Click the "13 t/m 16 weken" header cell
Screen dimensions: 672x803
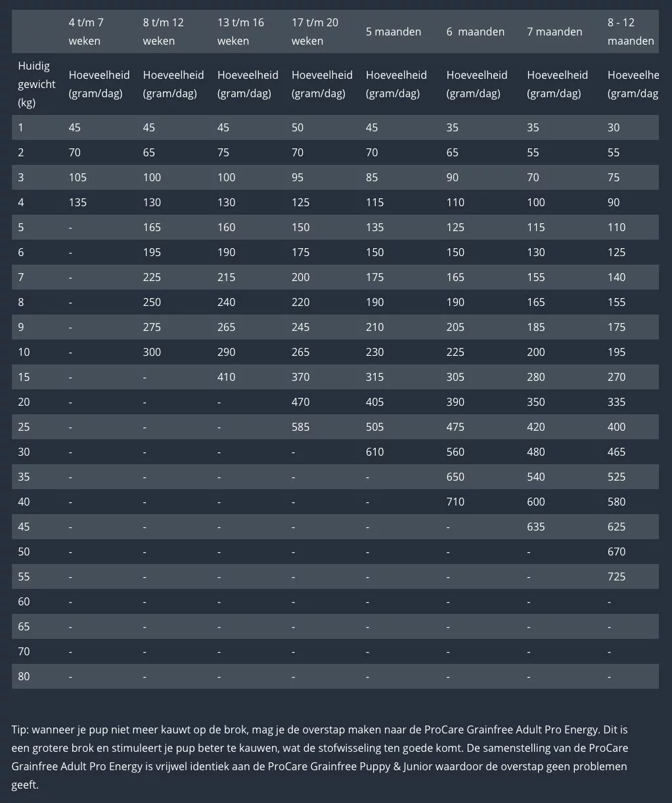tap(240, 32)
